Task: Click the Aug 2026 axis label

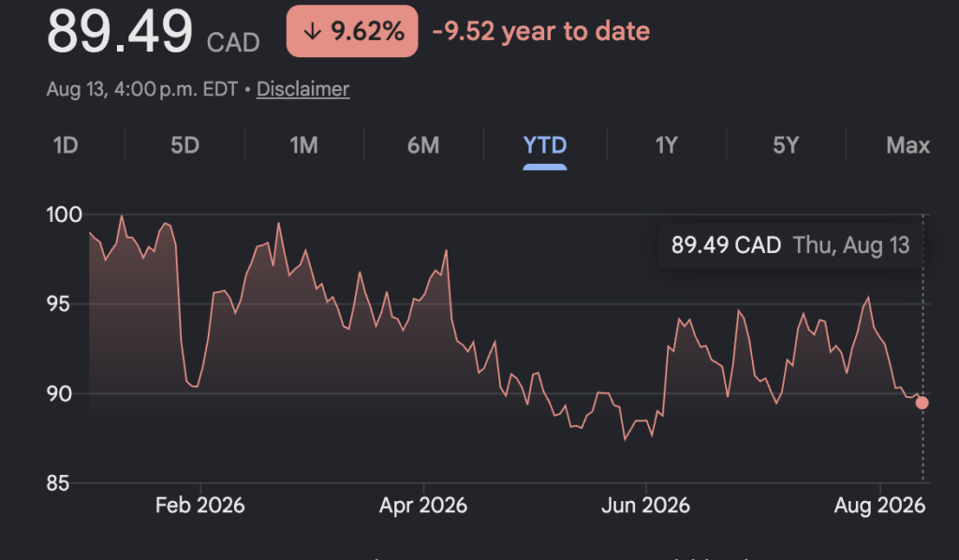Action: [x=879, y=506]
